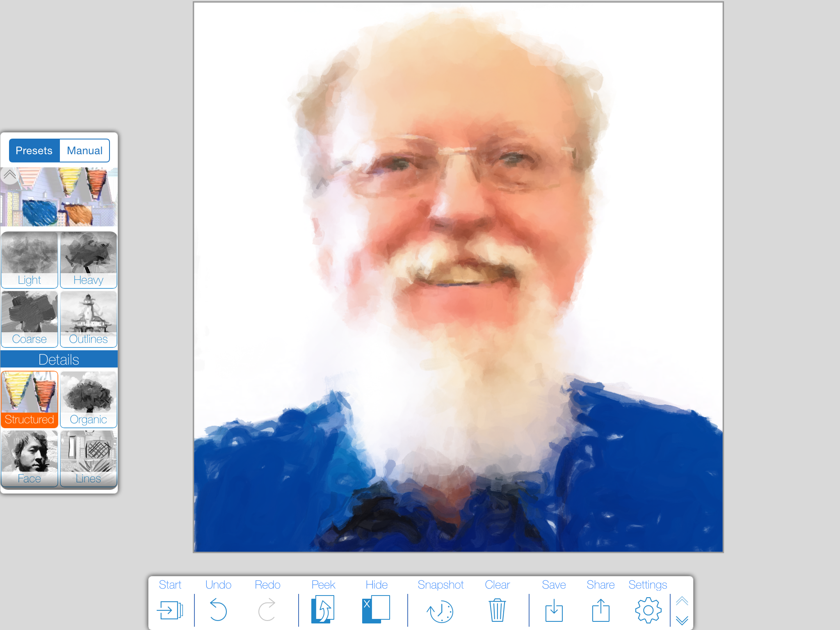The image size is (840, 630).
Task: Click the Save label text
Action: (x=554, y=584)
